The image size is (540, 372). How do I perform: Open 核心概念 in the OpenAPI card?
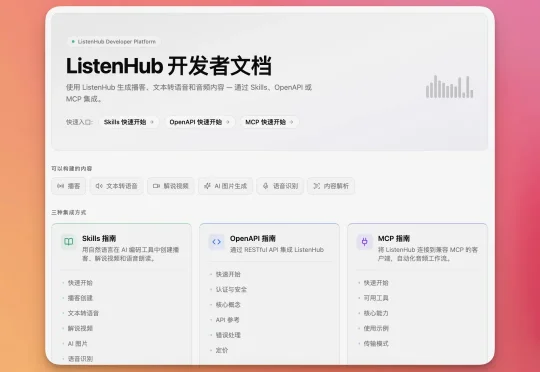(x=228, y=304)
